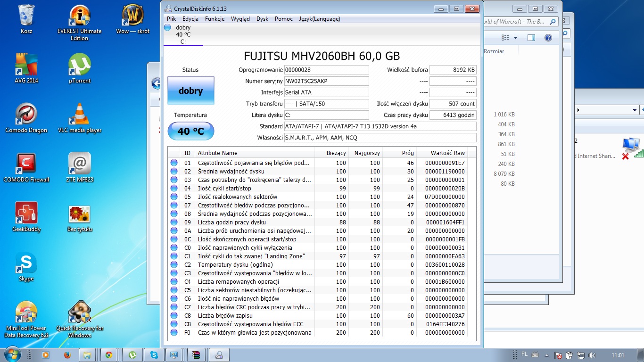This screenshot has width=644, height=362.
Task: Click the Czas pracy dysku field 6413 godzin
Action: 453,115
